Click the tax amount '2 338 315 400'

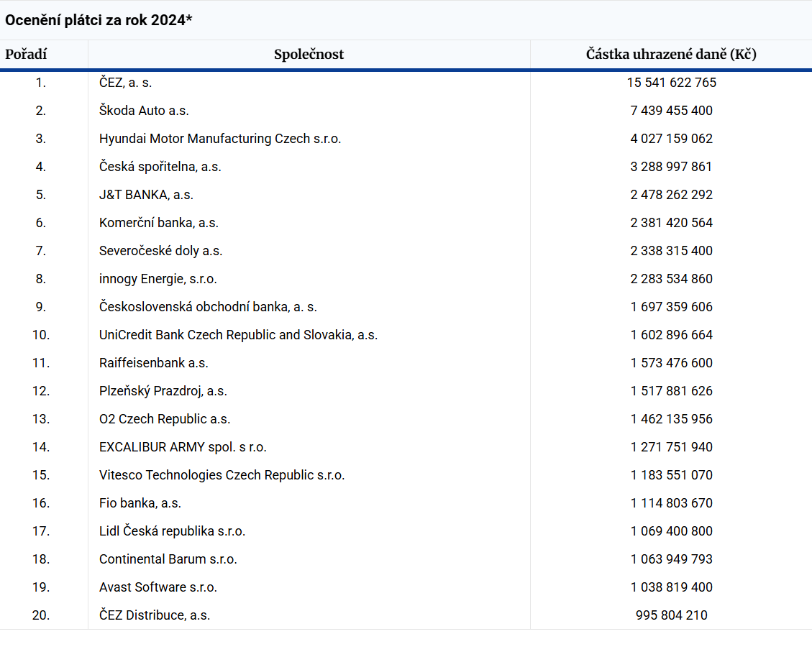pos(672,251)
